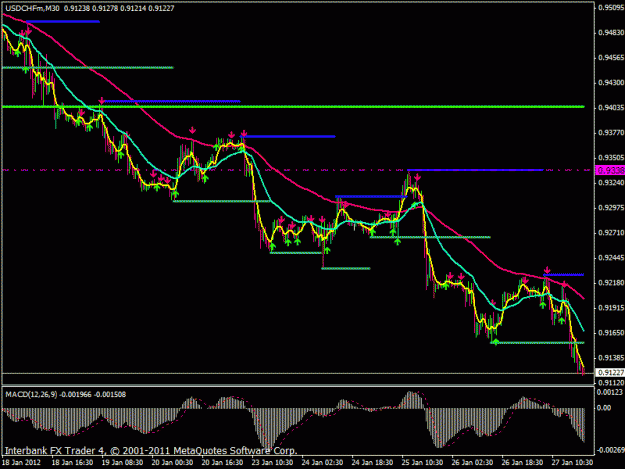Click the magenta 0.9338 price level tag
The image size is (625, 469).
tap(610, 171)
